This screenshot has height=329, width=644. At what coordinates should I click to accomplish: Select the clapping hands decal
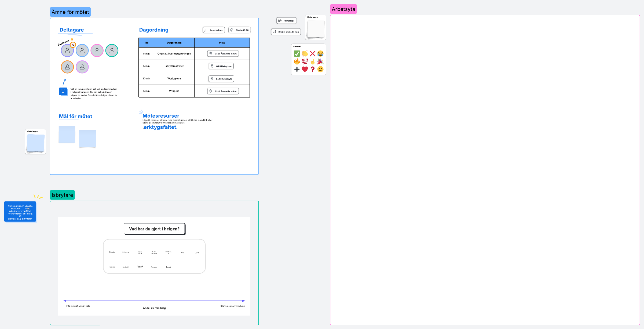click(305, 54)
